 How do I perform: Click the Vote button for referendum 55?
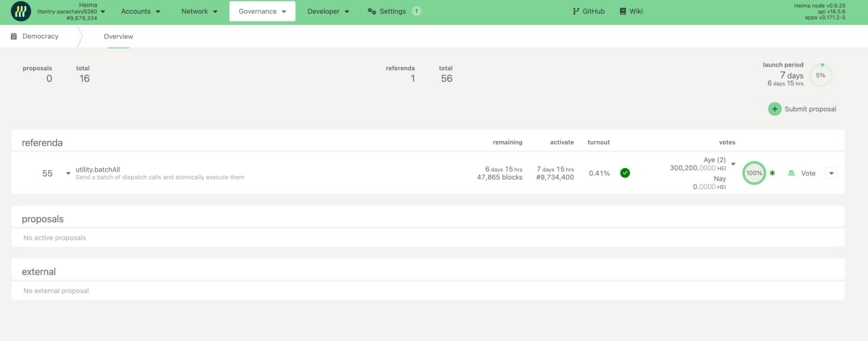point(802,173)
